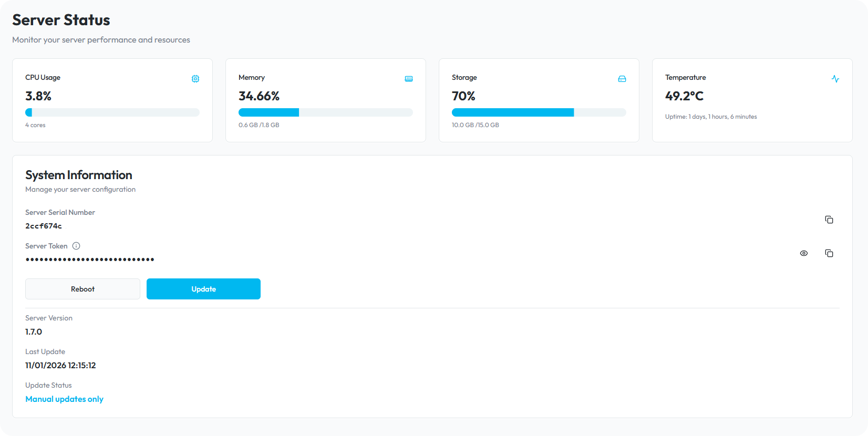Copy the Server Token
Image resolution: width=868 pixels, height=436 pixels.
pyautogui.click(x=829, y=253)
